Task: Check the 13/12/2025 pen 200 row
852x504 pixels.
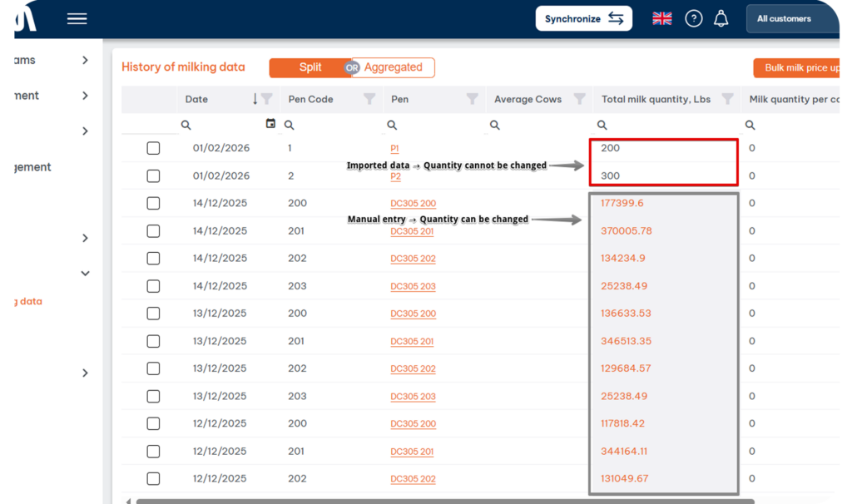Action: (153, 314)
